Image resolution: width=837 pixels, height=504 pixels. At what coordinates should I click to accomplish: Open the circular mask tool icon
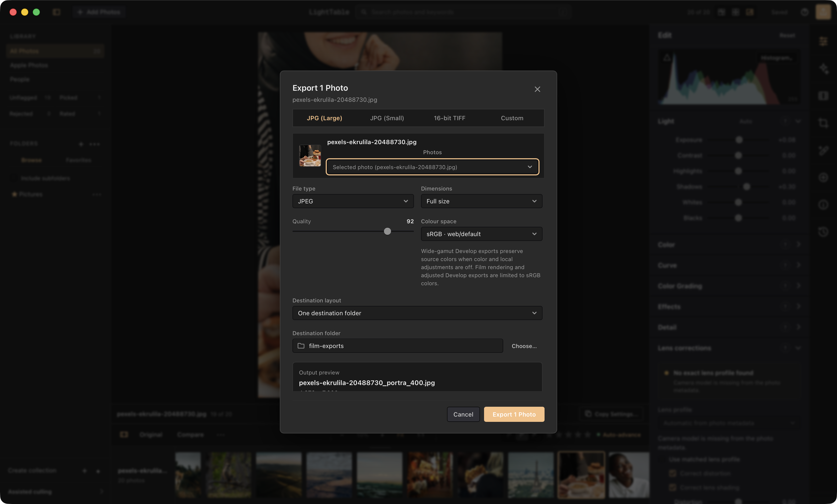[x=823, y=177]
